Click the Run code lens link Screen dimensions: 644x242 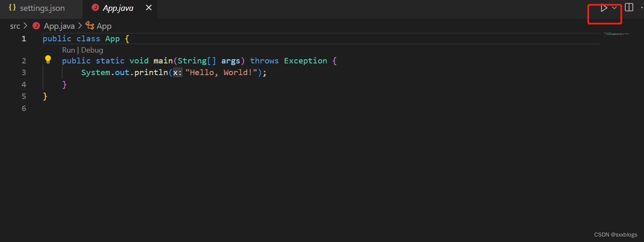click(68, 50)
